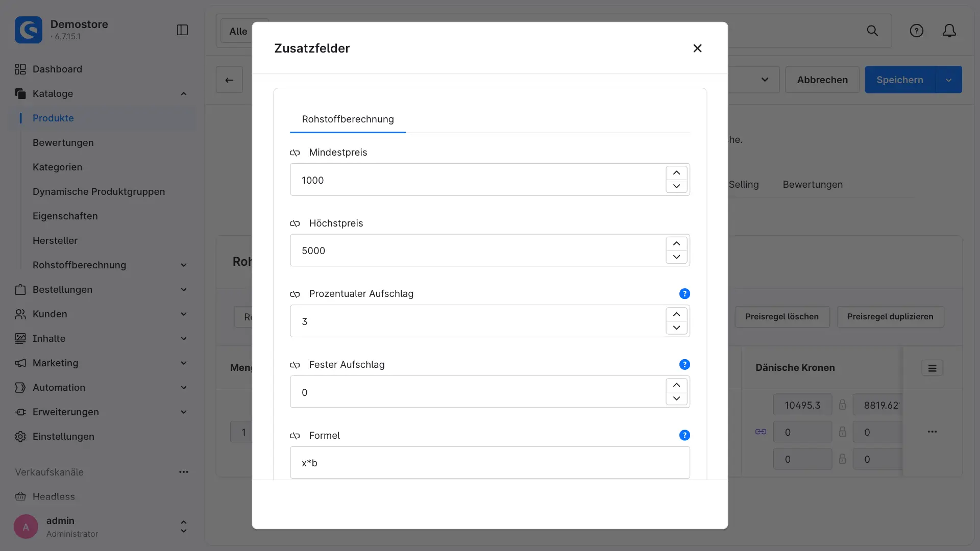Collapse the sidebar with the panel icon
The image size is (980, 551).
(182, 30)
